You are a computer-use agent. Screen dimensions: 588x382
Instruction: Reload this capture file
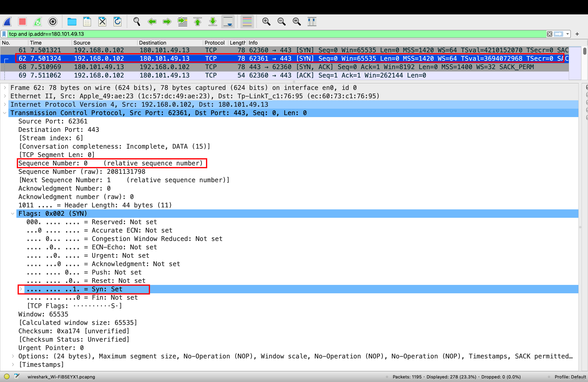pos(117,21)
